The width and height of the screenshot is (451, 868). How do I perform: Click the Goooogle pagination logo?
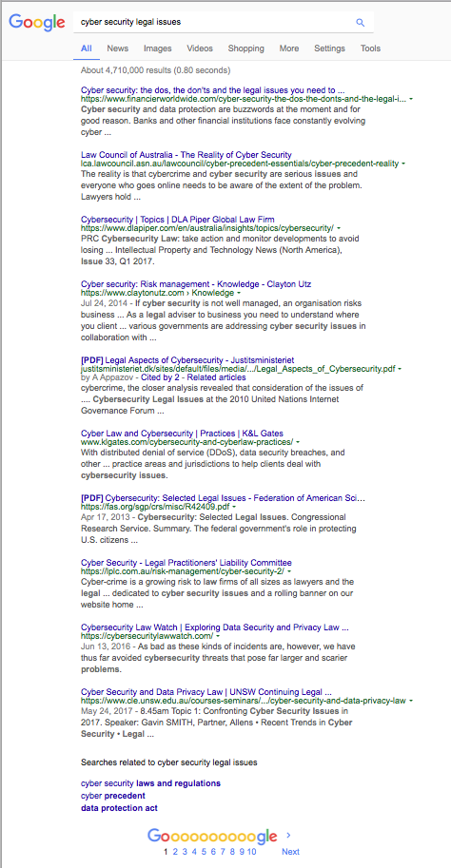point(212,837)
